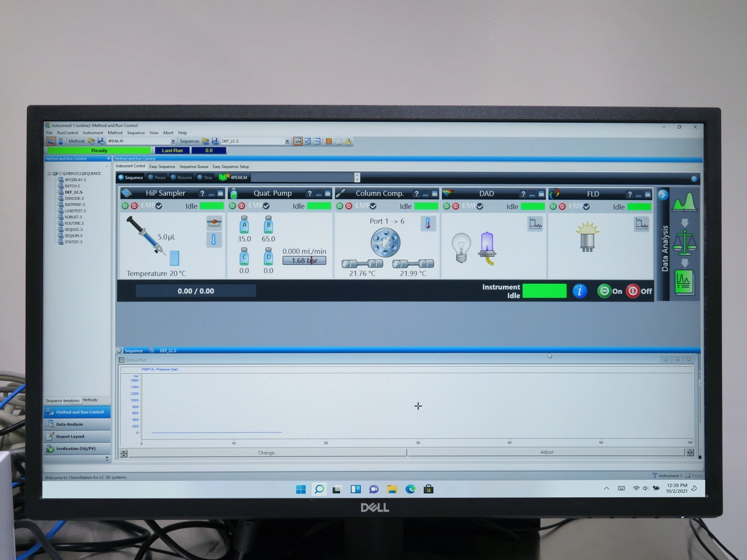
Task: Click the DAD signal plot icon
Action: (535, 224)
